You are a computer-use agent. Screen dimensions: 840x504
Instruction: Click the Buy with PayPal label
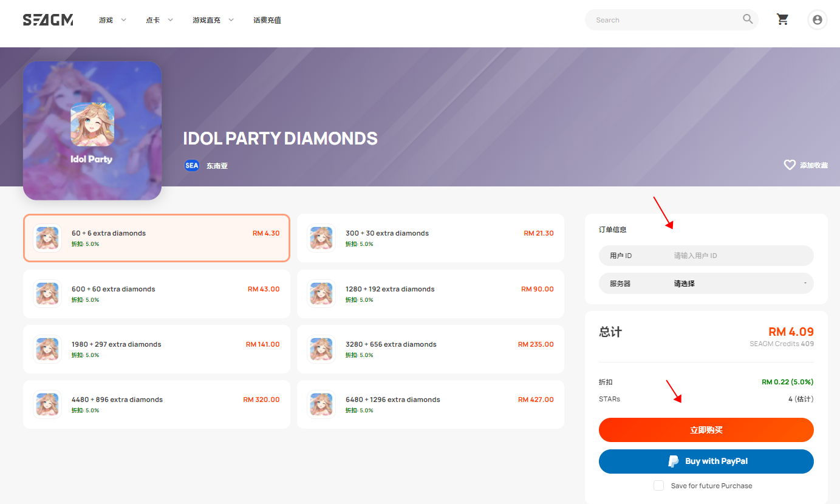717,461
